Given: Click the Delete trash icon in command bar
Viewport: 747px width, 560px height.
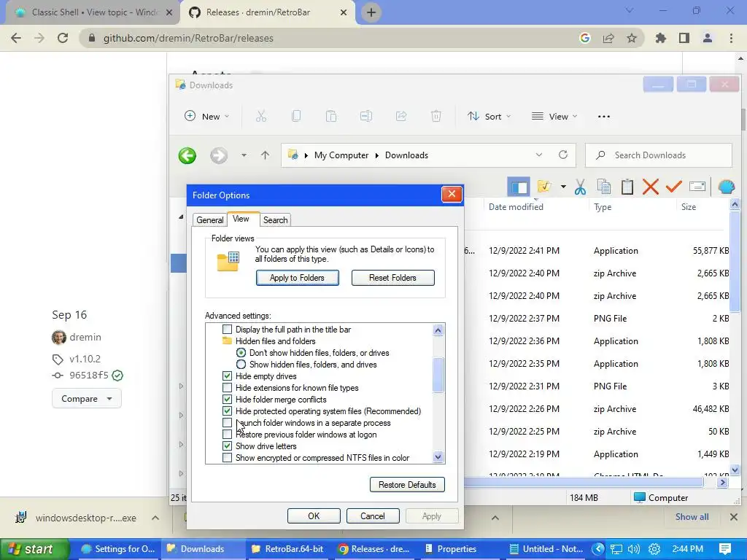Looking at the screenshot, I should (x=436, y=116).
